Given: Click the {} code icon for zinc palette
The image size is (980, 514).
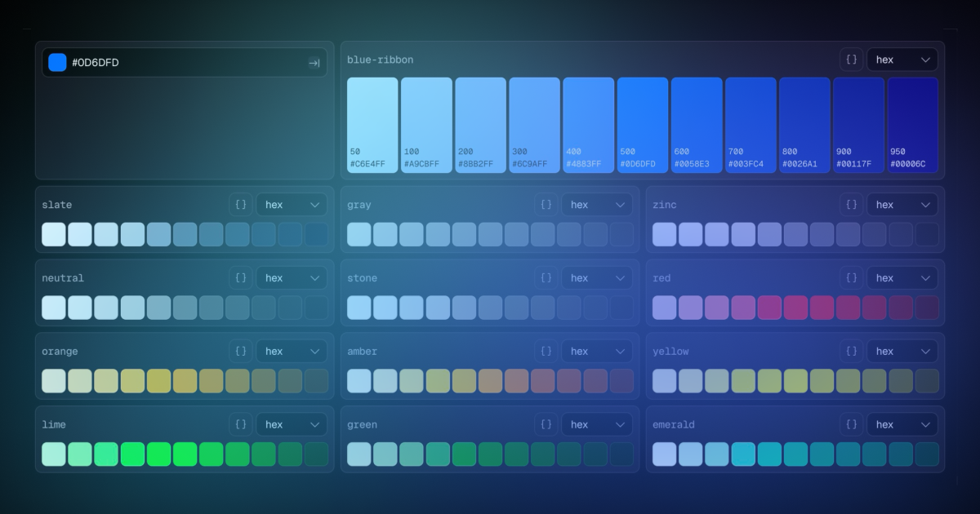Looking at the screenshot, I should (851, 204).
